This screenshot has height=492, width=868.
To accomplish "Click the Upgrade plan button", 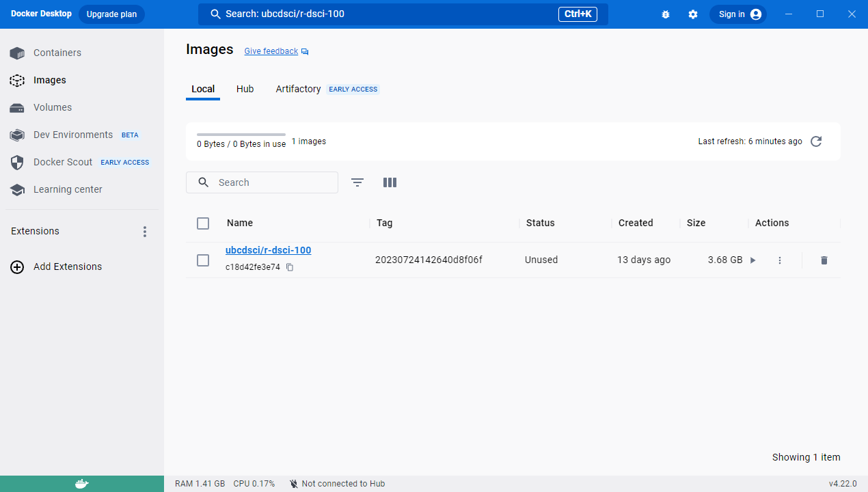I will pos(111,14).
